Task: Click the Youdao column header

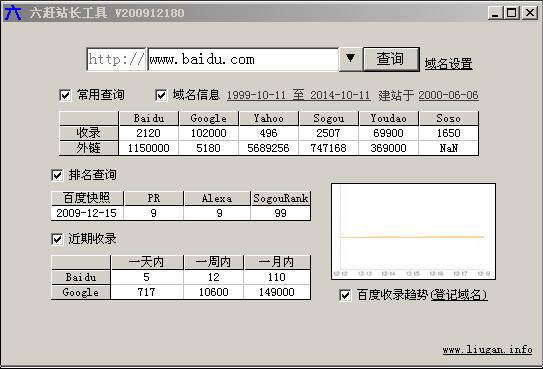Action: 389,118
